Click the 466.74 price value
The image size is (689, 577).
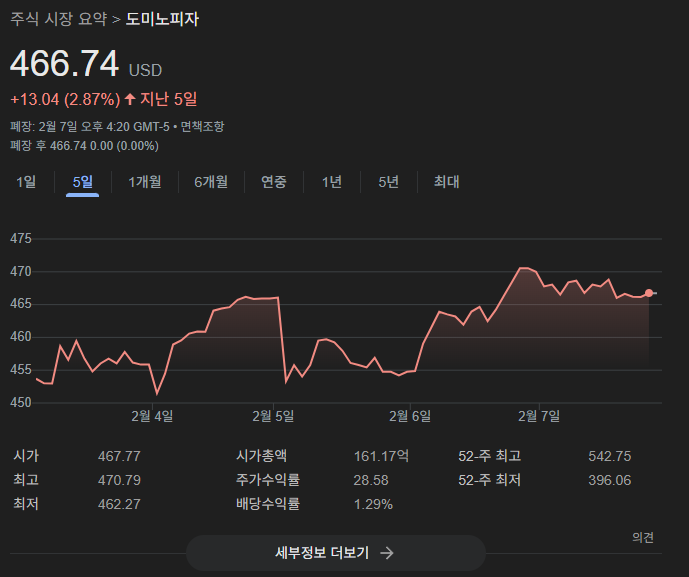pos(65,64)
